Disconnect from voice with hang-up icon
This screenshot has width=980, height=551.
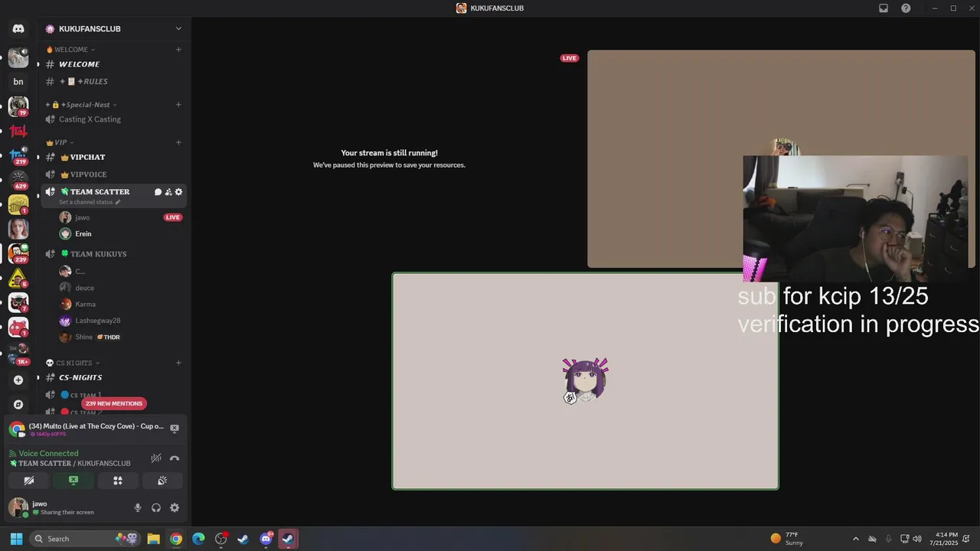[x=175, y=458]
